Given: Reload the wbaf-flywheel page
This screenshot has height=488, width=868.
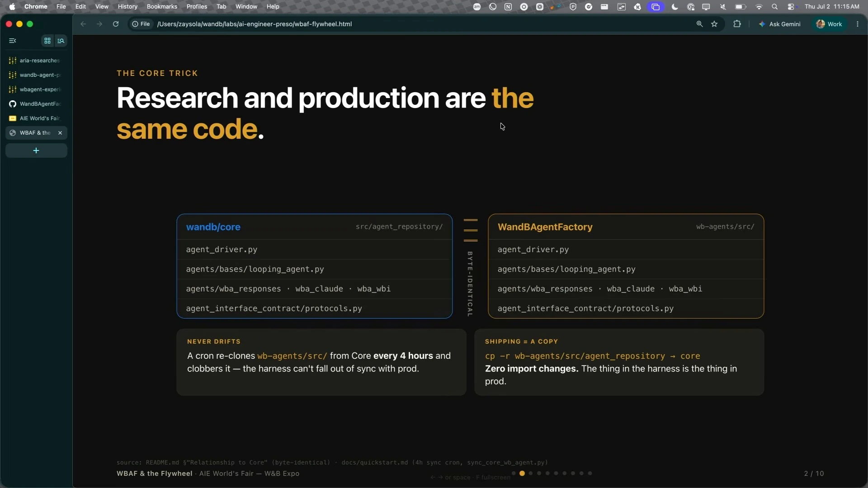Looking at the screenshot, I should [116, 24].
